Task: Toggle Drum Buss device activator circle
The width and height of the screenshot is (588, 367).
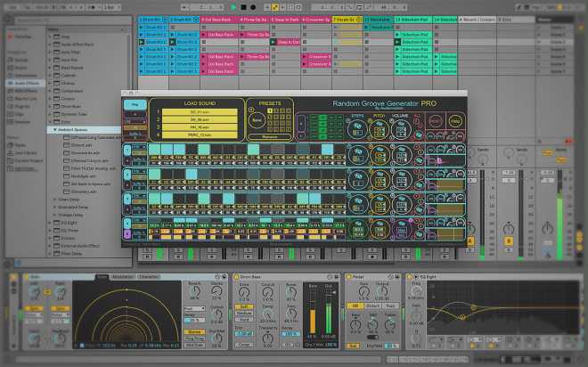Action: point(236,277)
